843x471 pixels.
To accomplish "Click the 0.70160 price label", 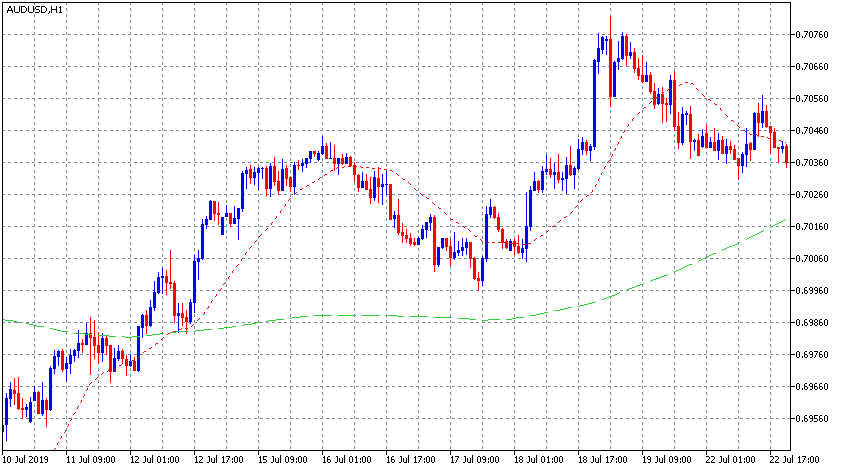I will coord(812,226).
